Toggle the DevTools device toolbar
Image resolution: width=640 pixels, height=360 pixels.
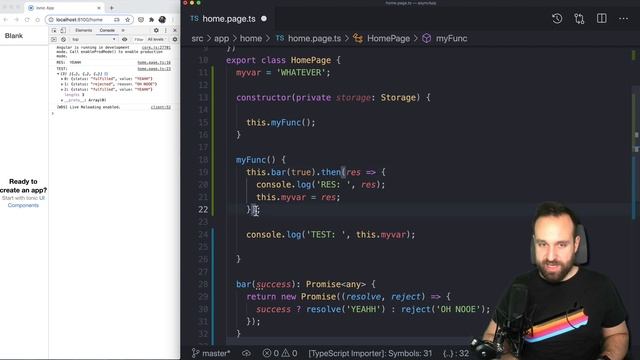click(63, 30)
